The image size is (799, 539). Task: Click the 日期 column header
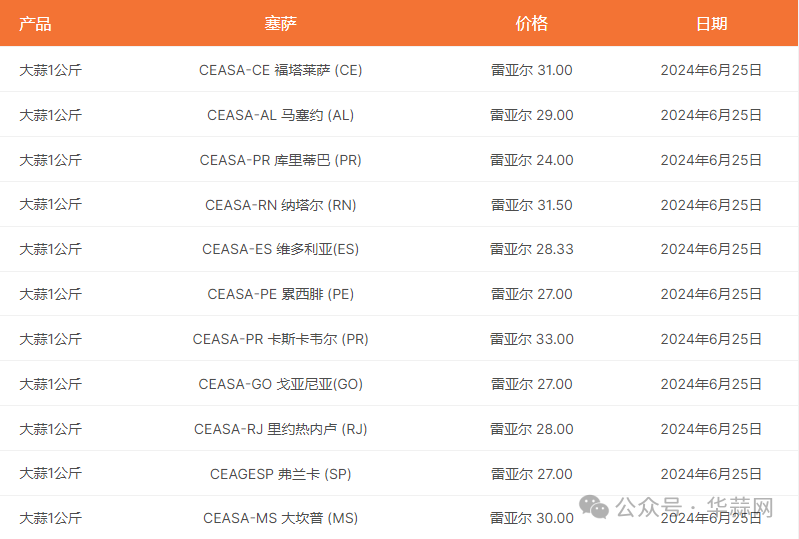[711, 24]
